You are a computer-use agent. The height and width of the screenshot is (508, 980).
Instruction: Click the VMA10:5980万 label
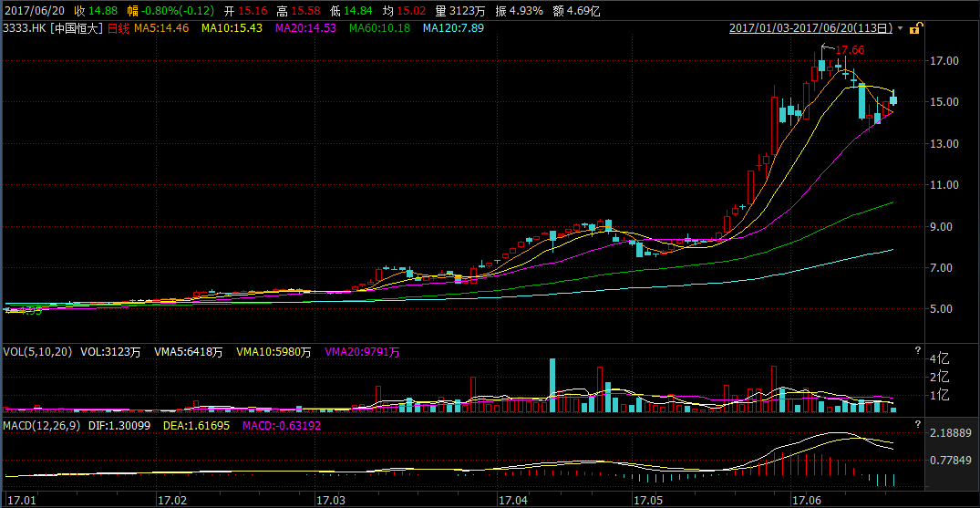(x=273, y=352)
